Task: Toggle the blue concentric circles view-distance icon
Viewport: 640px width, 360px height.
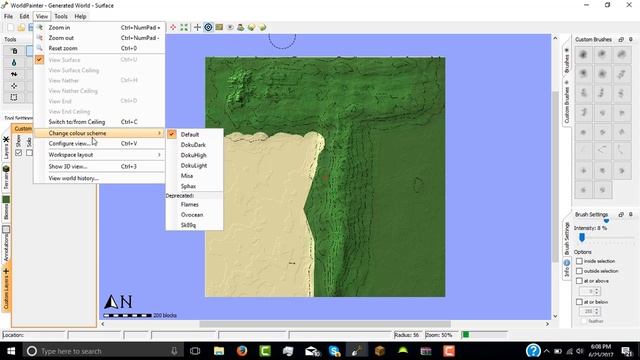Action: 208,27
